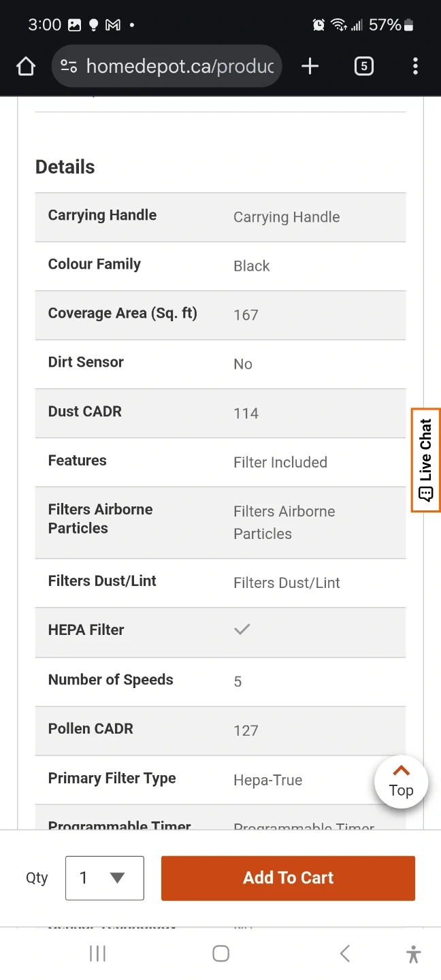Image resolution: width=441 pixels, height=980 pixels.
Task: Tap the HEPA Filter checkmark
Action: 242,630
